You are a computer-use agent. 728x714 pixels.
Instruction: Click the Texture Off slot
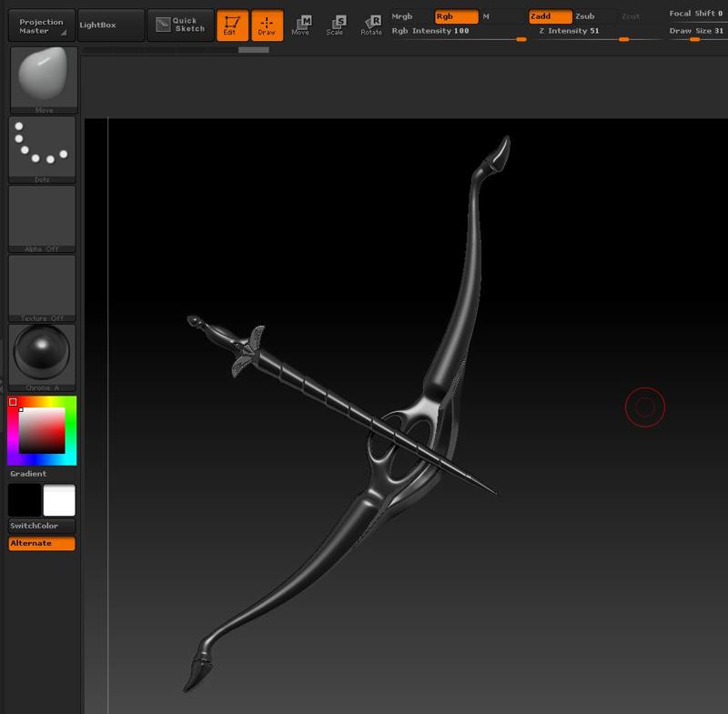(41, 287)
